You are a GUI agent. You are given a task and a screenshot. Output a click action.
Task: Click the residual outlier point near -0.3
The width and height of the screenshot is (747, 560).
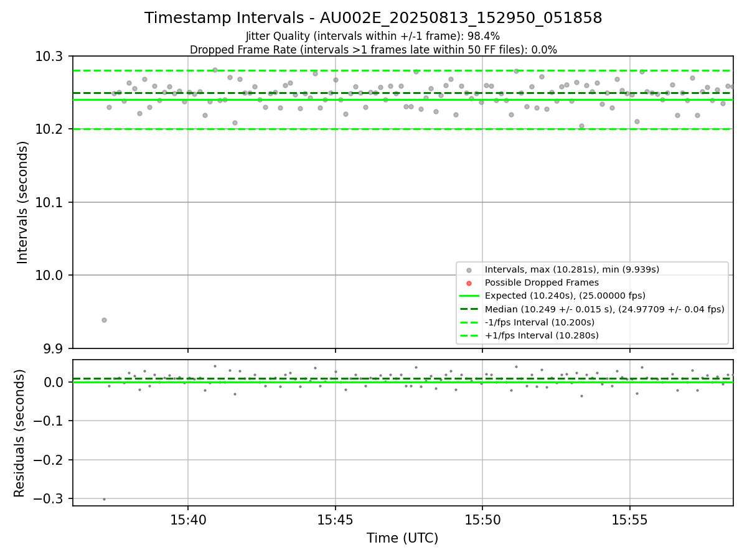(x=104, y=499)
